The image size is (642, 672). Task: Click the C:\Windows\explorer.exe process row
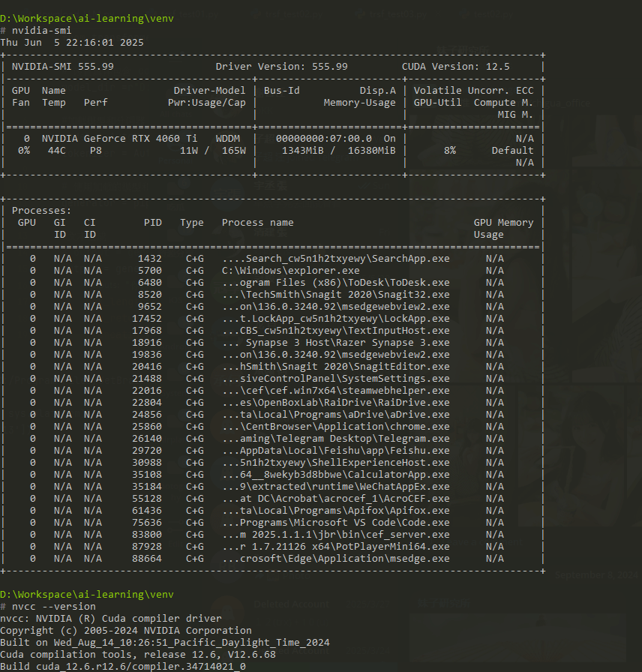(x=290, y=271)
